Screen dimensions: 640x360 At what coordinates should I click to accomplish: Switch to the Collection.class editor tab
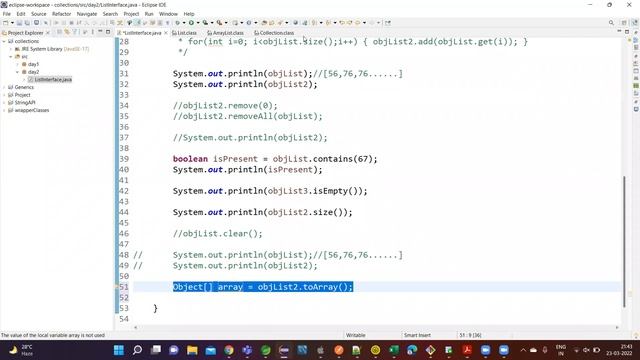click(x=274, y=33)
